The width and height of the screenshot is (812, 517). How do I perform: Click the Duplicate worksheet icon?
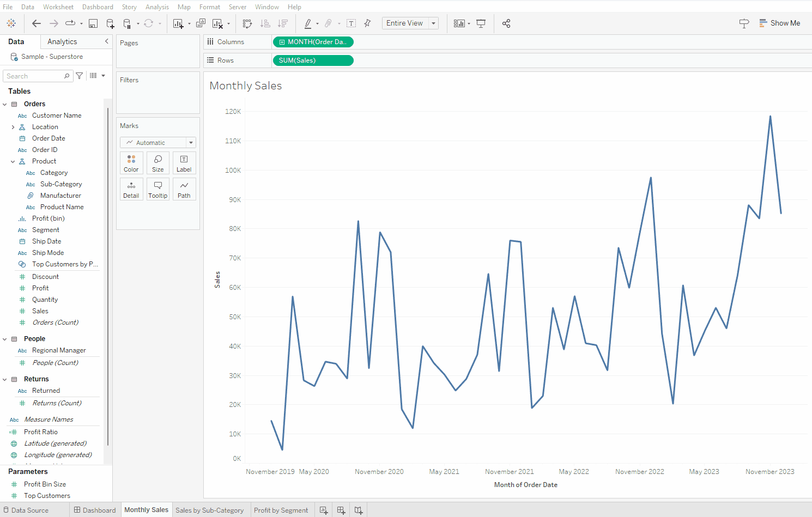click(x=201, y=23)
